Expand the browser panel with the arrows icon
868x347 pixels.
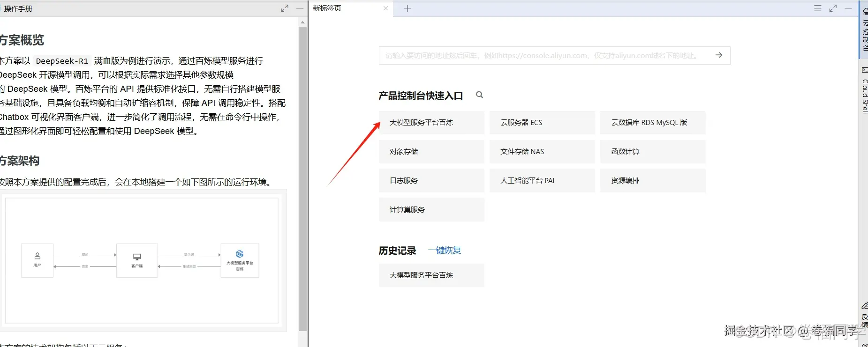coord(833,8)
